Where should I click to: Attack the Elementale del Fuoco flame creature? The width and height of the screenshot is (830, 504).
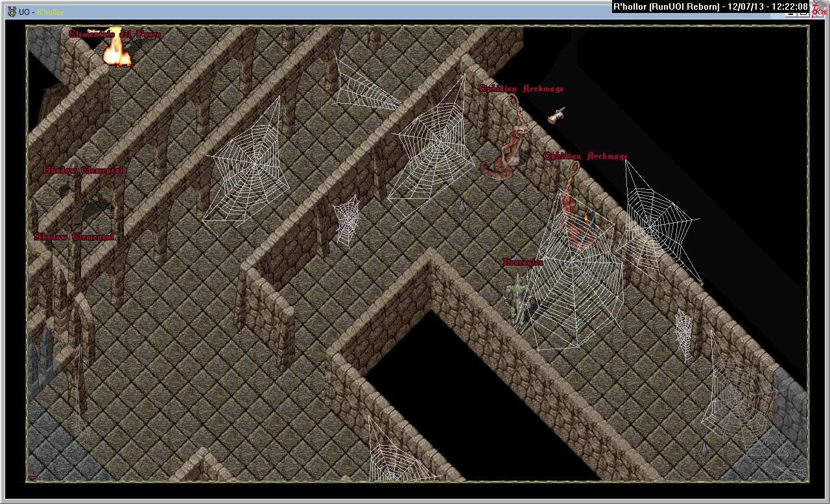117,52
